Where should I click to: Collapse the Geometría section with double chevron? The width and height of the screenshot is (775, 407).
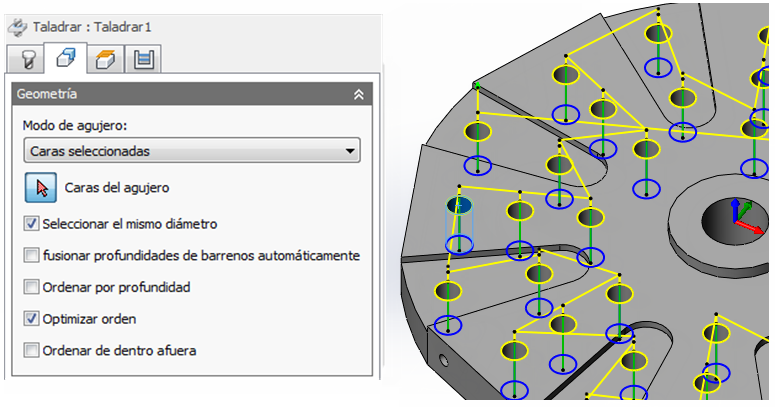point(359,94)
